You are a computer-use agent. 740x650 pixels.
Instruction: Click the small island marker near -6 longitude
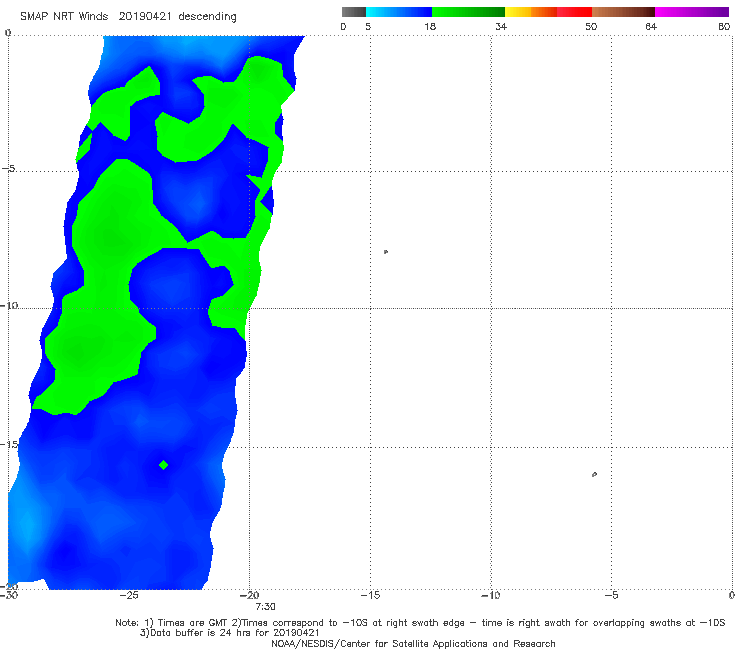594,474
